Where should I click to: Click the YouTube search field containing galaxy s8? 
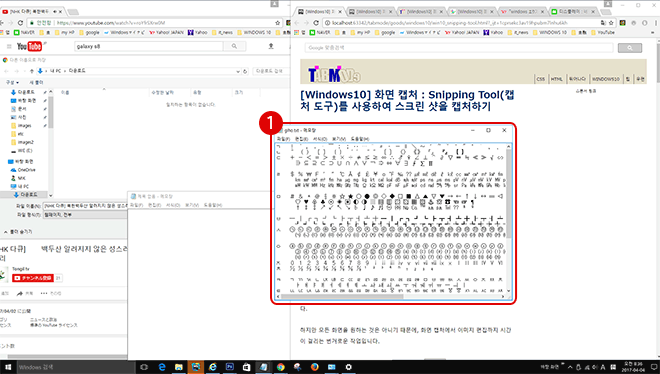point(149,46)
